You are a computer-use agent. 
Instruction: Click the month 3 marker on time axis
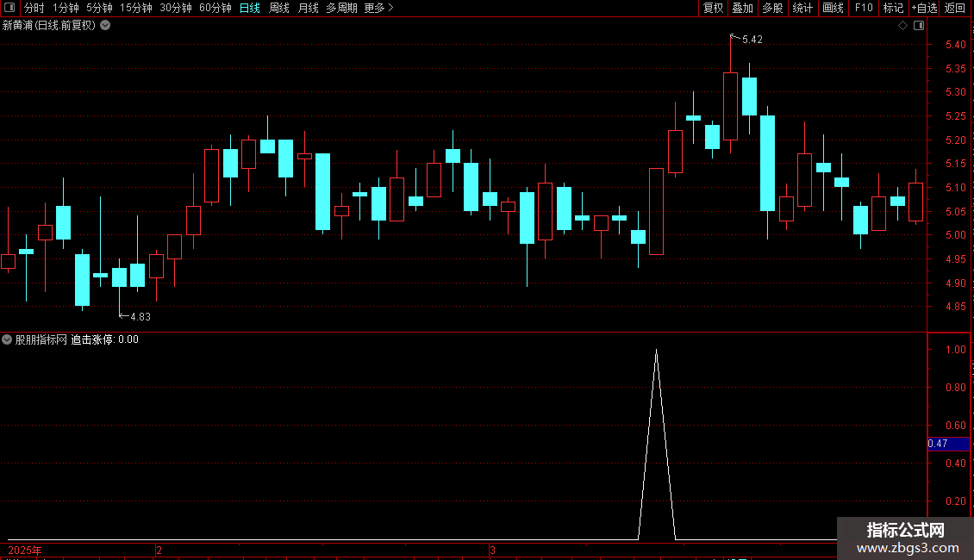pyautogui.click(x=492, y=550)
